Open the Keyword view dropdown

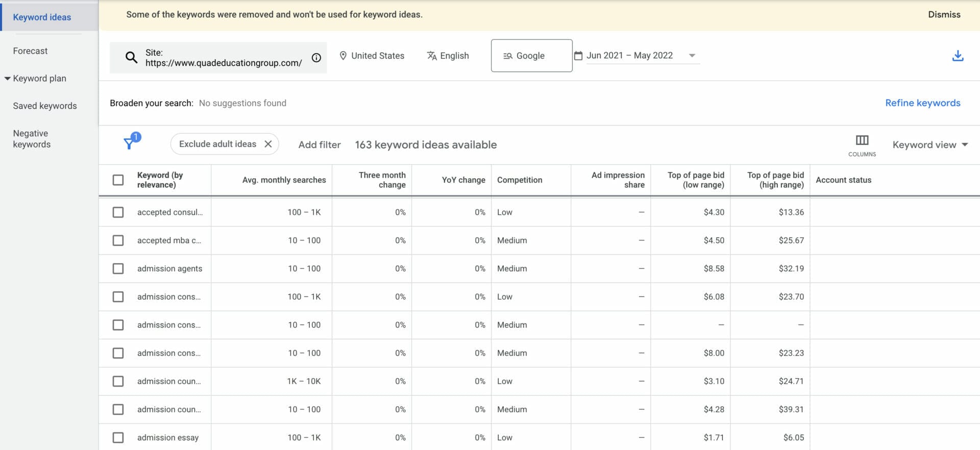click(930, 145)
